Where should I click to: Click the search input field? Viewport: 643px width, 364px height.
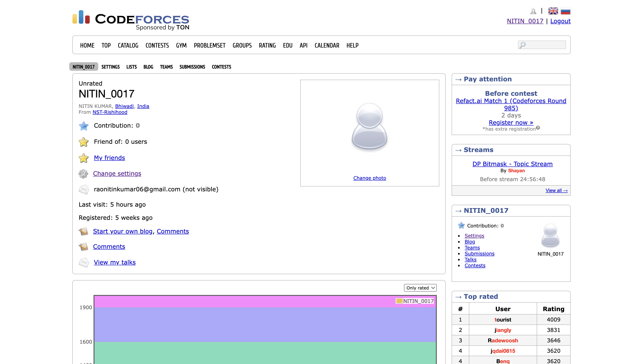click(544, 45)
